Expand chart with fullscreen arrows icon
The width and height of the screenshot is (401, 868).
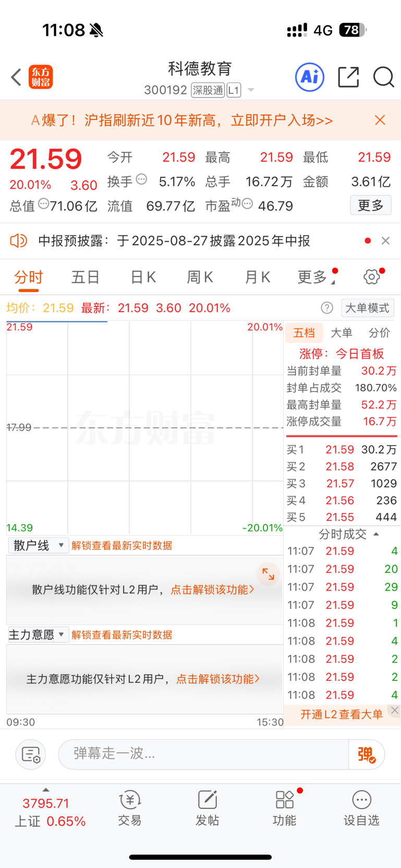click(x=268, y=574)
